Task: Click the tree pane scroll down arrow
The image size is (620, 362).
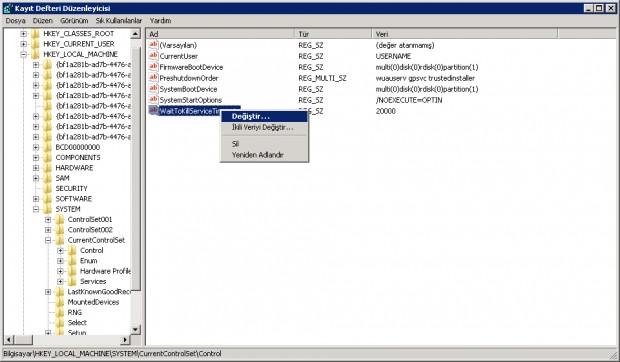Action: pyautogui.click(x=135, y=329)
